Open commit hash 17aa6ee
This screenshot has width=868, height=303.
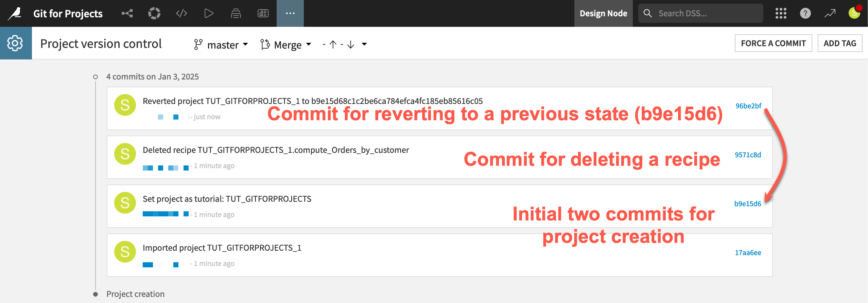click(748, 253)
